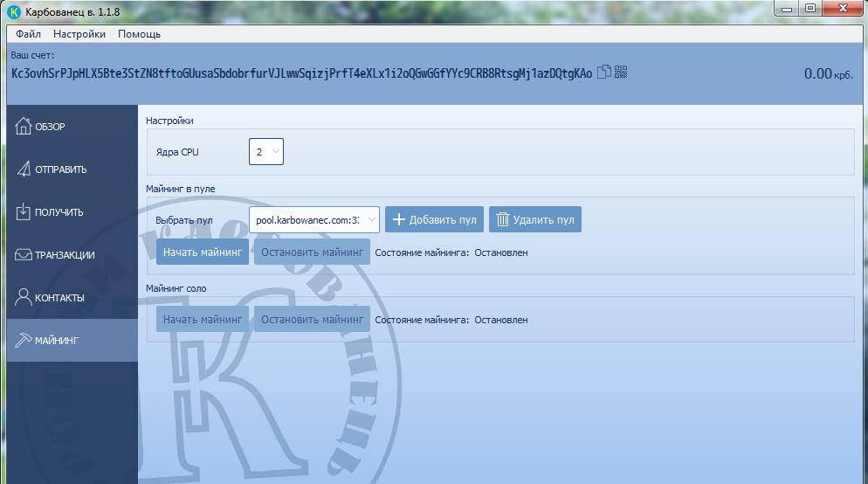Start pool mining with Начать майнинг
868x484 pixels.
(x=202, y=252)
